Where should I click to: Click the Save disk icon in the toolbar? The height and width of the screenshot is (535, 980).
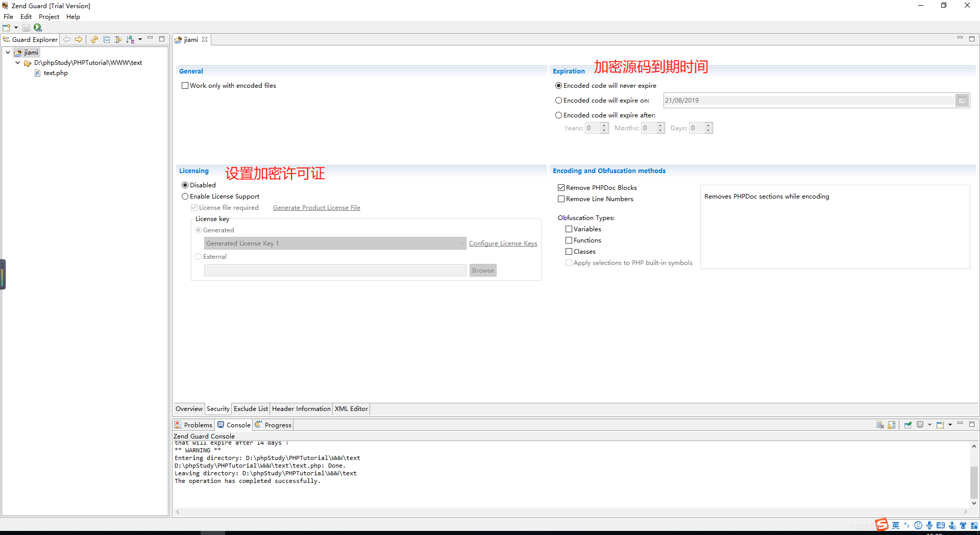[x=26, y=28]
